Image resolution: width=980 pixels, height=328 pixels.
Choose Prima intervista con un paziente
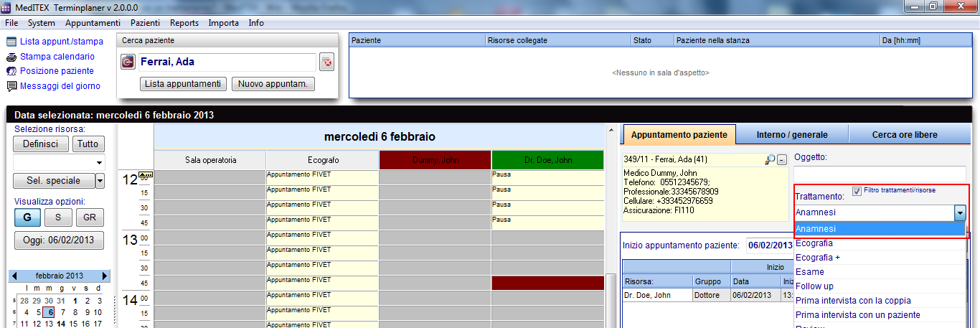pos(880,315)
